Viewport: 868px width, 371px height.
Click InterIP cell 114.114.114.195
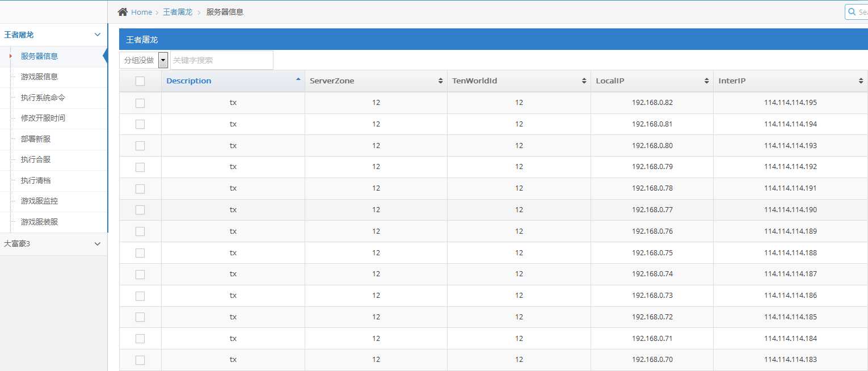(790, 103)
